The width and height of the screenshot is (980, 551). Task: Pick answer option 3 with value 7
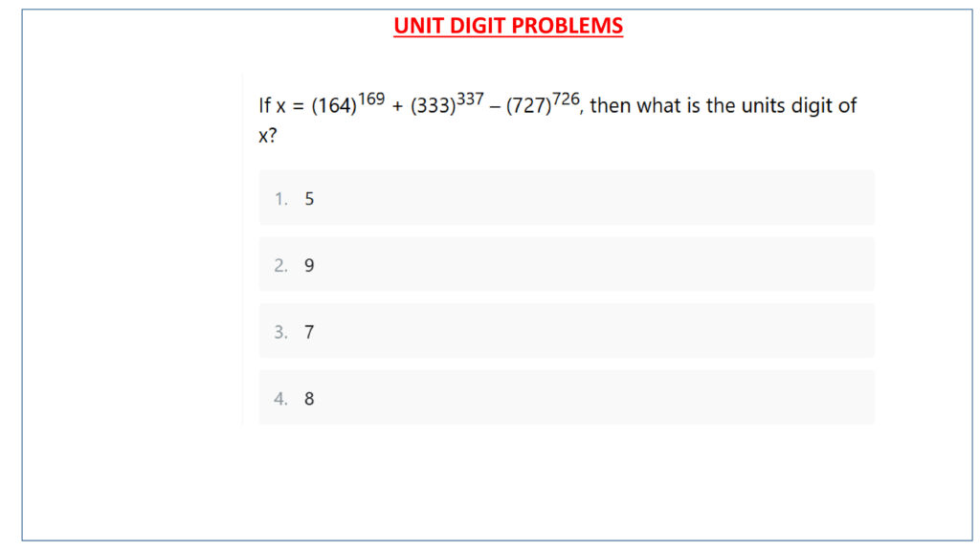pyautogui.click(x=567, y=332)
